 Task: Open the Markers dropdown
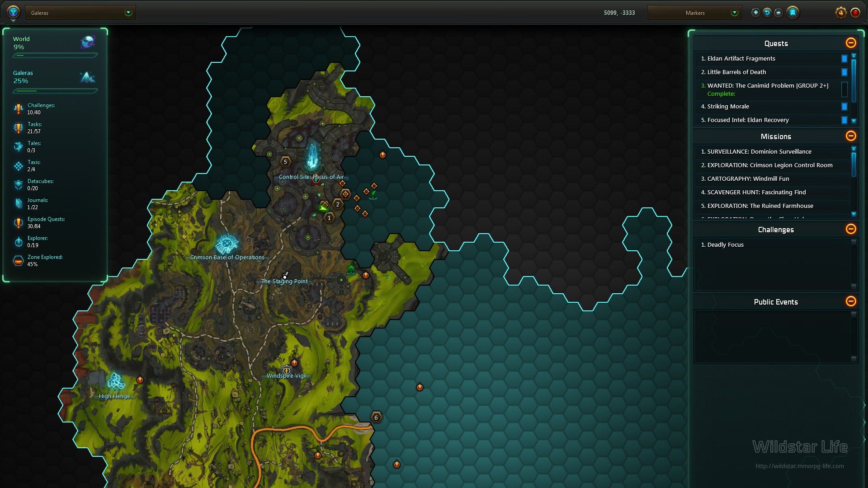point(695,13)
